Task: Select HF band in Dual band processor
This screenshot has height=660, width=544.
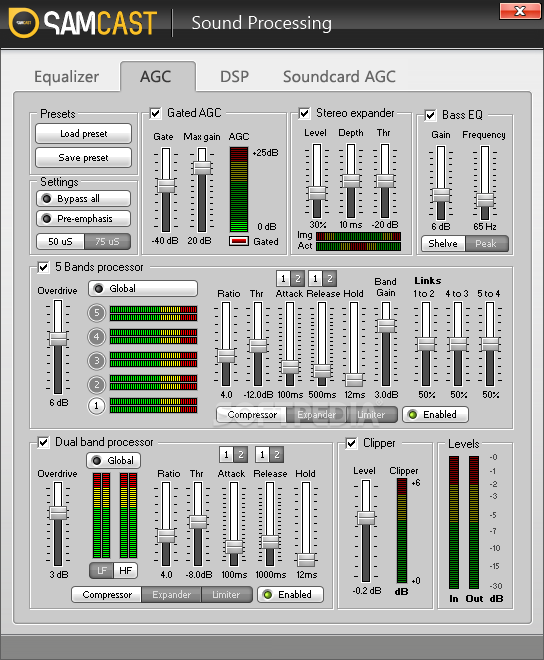Action: tap(125, 571)
